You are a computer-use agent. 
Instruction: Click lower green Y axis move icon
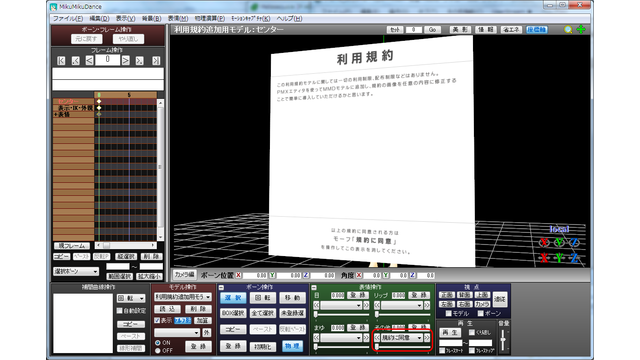point(559,258)
